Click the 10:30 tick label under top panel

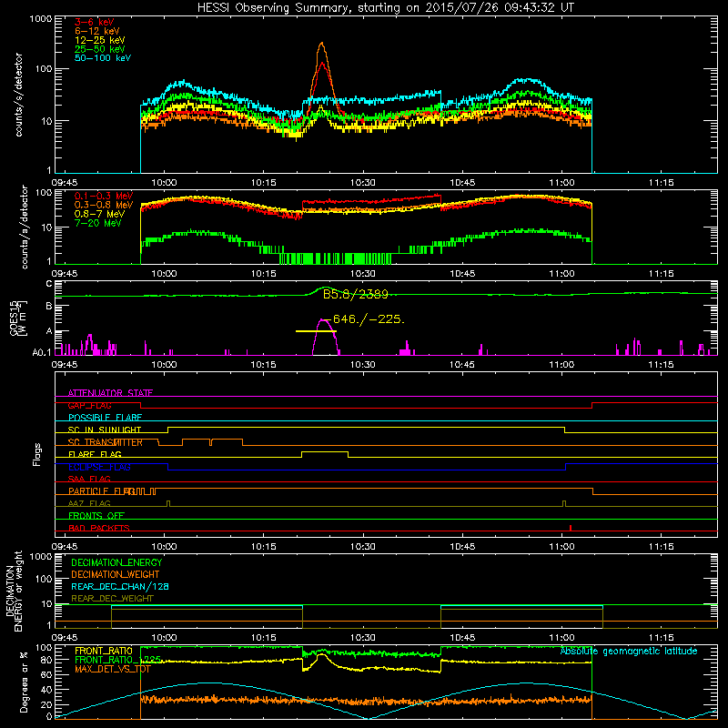(362, 183)
